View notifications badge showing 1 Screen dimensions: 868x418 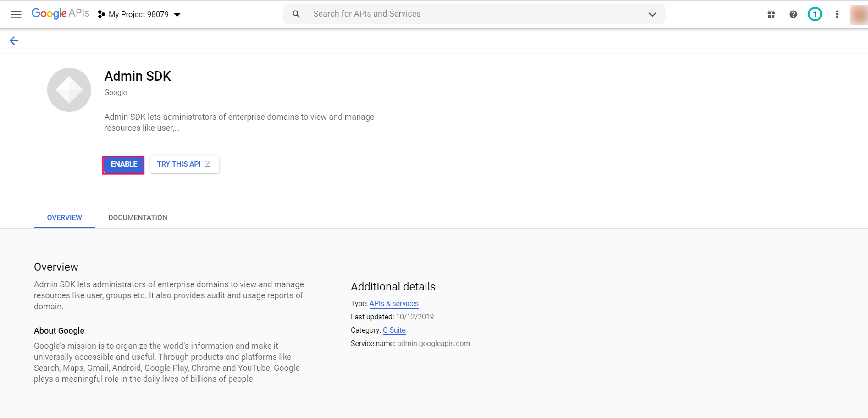[x=815, y=14]
